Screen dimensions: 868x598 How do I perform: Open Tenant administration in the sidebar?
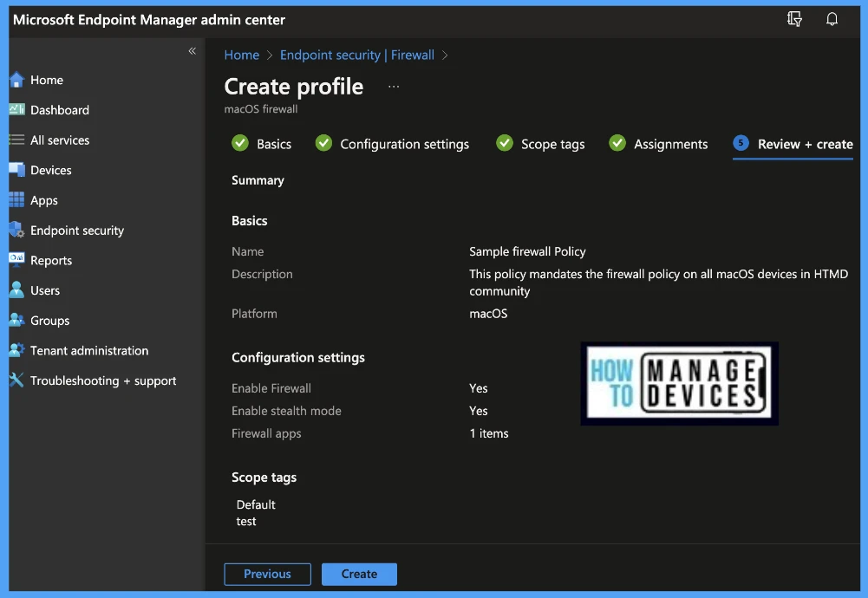(89, 351)
